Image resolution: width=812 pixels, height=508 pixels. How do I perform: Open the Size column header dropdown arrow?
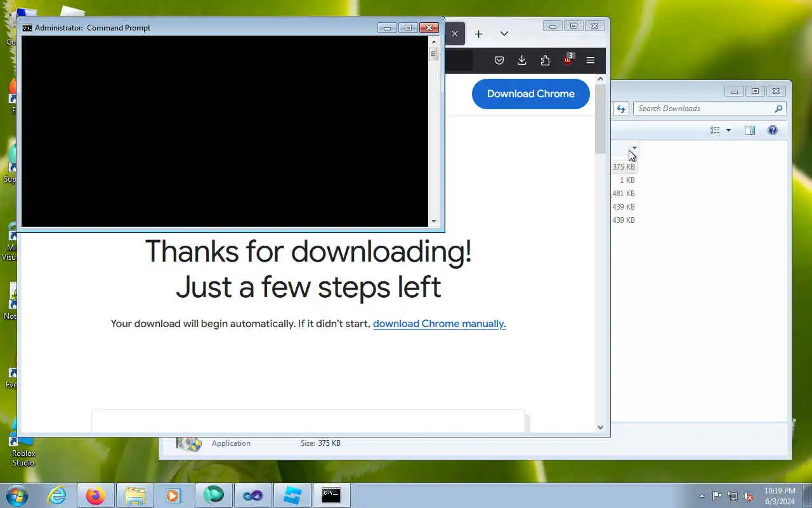[x=634, y=148]
